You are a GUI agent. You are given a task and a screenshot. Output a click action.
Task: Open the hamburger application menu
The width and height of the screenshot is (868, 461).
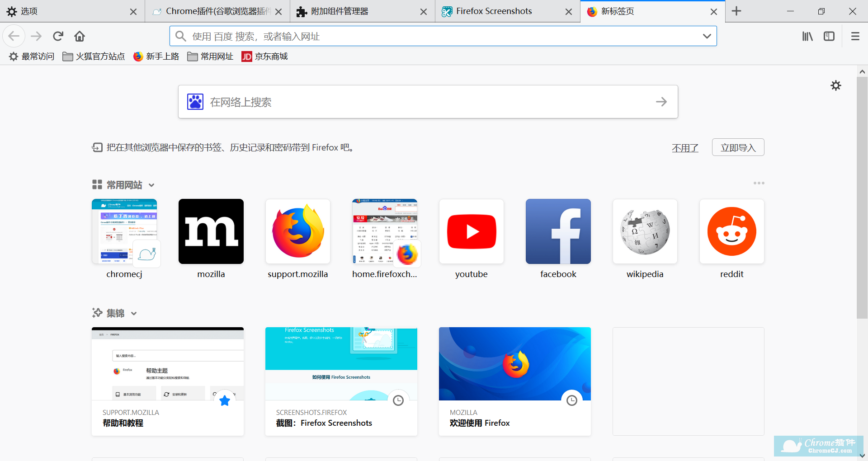tap(855, 36)
